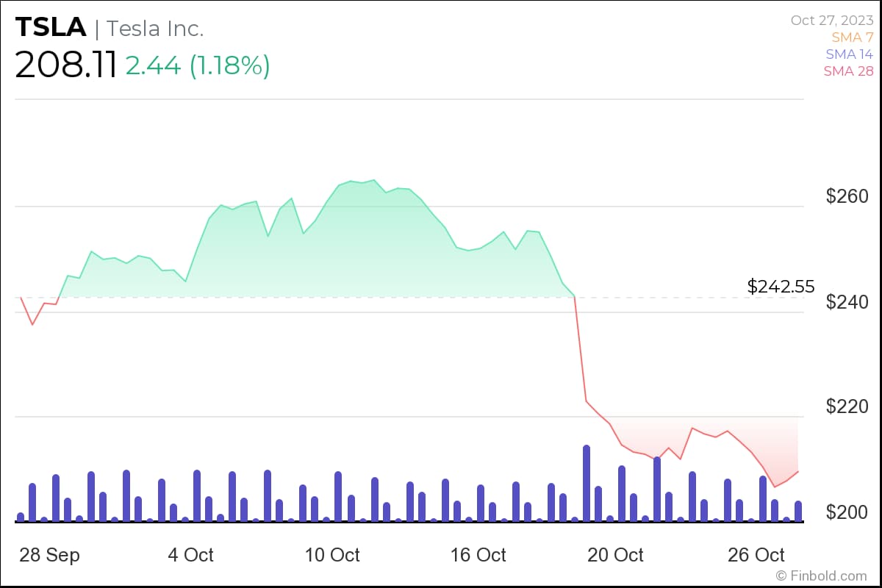Image resolution: width=882 pixels, height=588 pixels.
Task: Select the $200 price axis label
Action: click(847, 512)
